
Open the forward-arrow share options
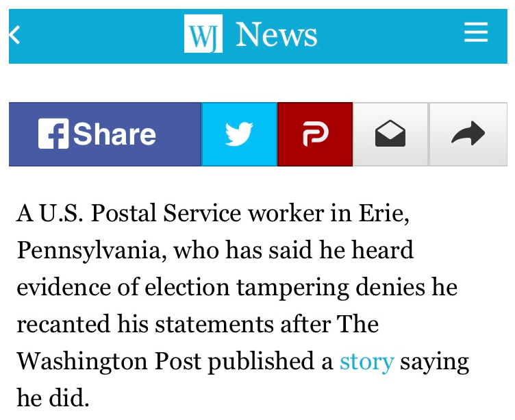point(468,134)
